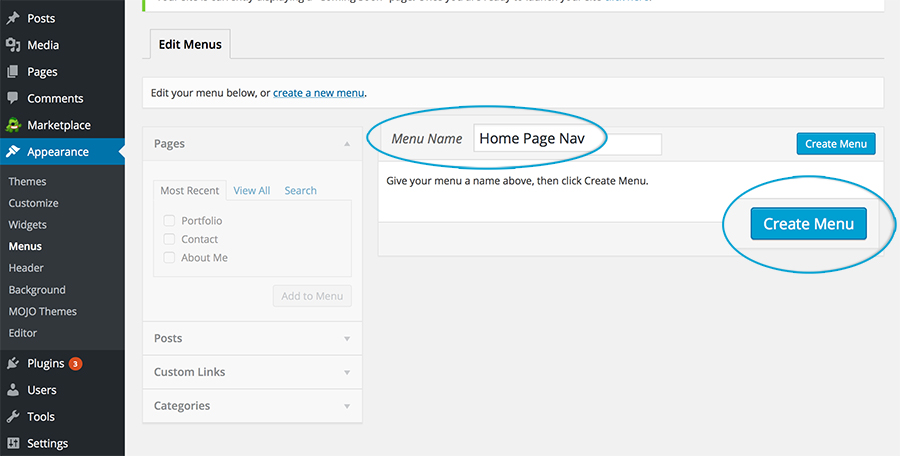The height and width of the screenshot is (456, 900).
Task: Go to Header submenu
Action: click(26, 268)
